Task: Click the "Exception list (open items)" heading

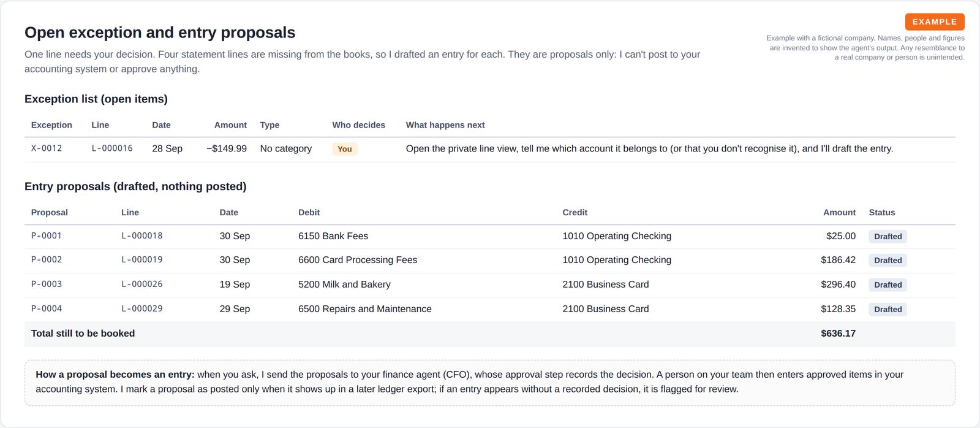Action: 96,99
